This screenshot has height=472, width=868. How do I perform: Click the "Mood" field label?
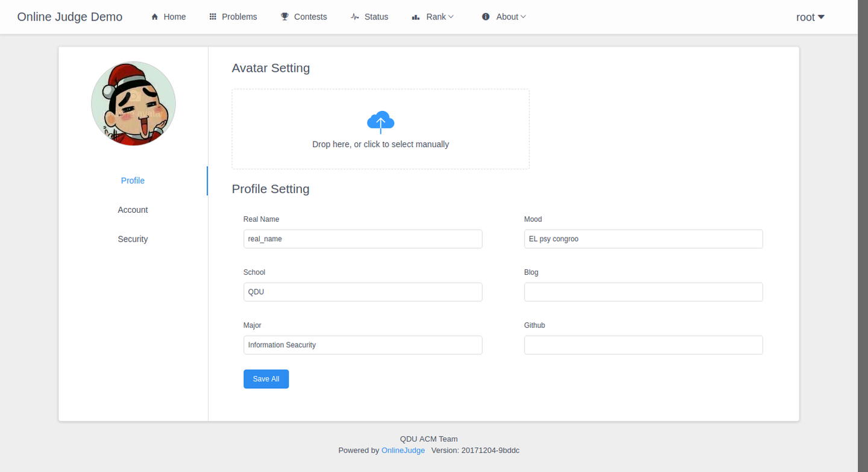(x=533, y=219)
